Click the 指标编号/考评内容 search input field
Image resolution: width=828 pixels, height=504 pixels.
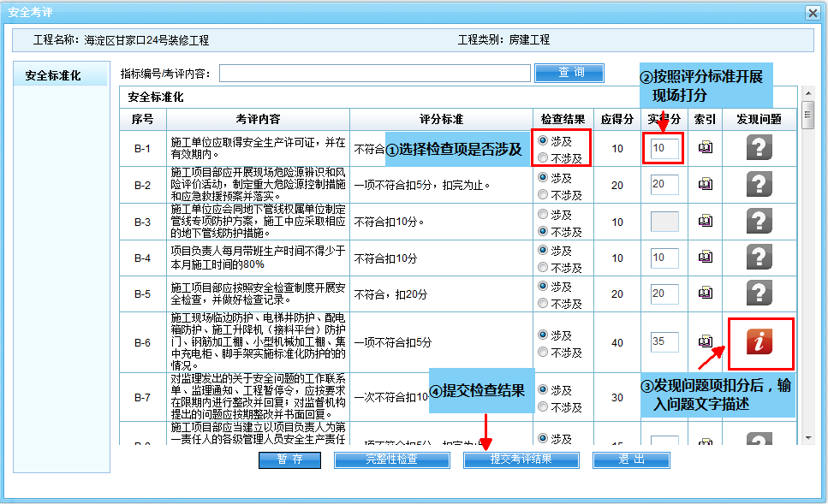pos(373,74)
